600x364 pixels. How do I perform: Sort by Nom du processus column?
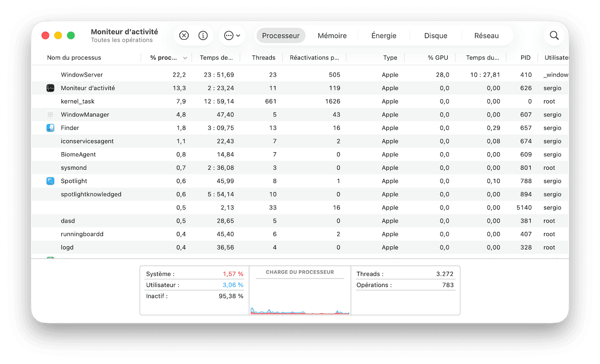(x=74, y=58)
